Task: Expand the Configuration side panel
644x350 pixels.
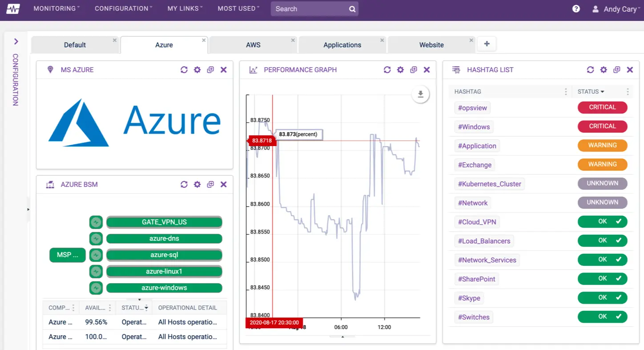Action: (x=16, y=41)
